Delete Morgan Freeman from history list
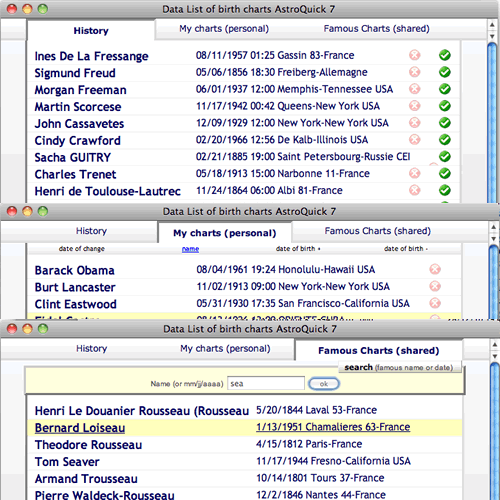Viewport: 500px width, 500px height. pyautogui.click(x=415, y=89)
